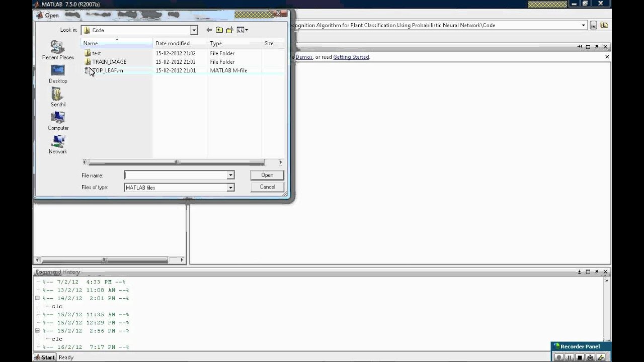Select the 15/2/12 11:35 AM history entry
The width and height of the screenshot is (644, 362).
(86, 315)
